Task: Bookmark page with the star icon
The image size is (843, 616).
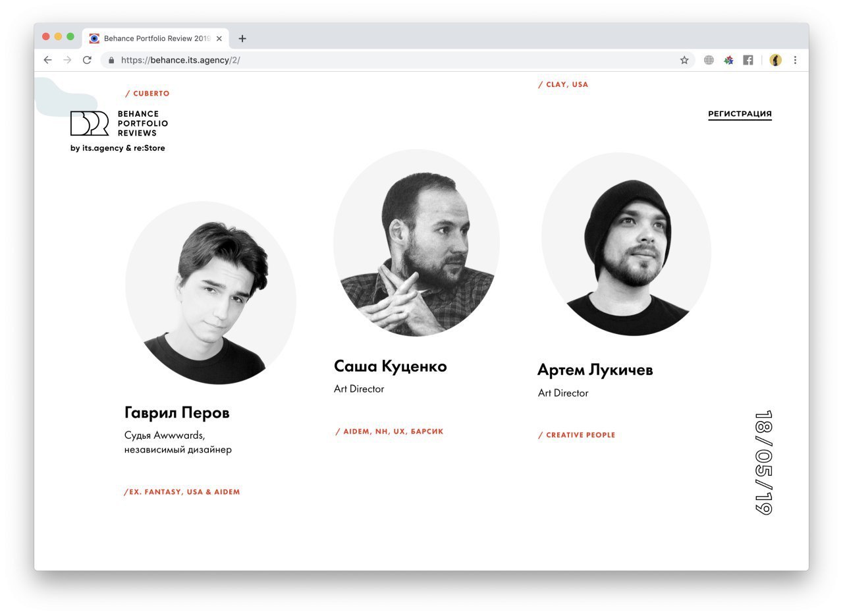Action: pos(684,60)
